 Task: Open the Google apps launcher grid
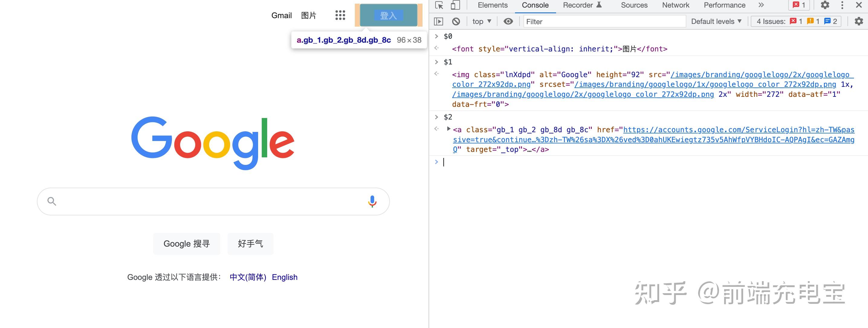coord(340,15)
